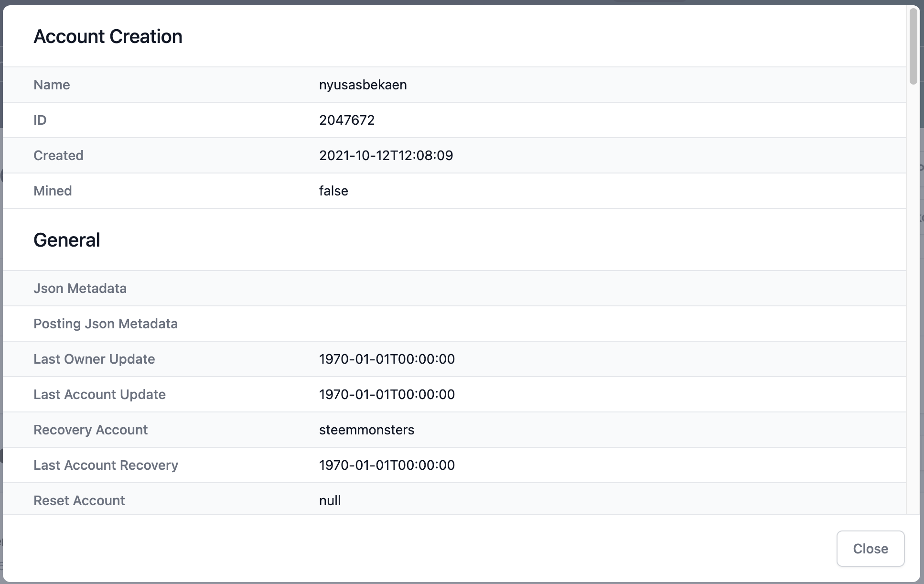
Task: Click the Last Owner Update timestamp
Action: [387, 359]
